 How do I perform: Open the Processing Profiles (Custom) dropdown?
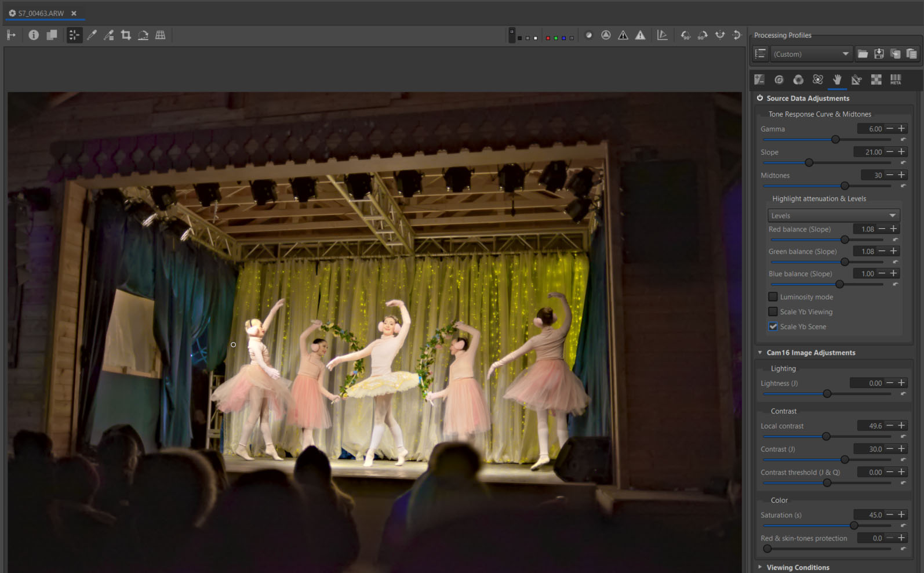[811, 54]
